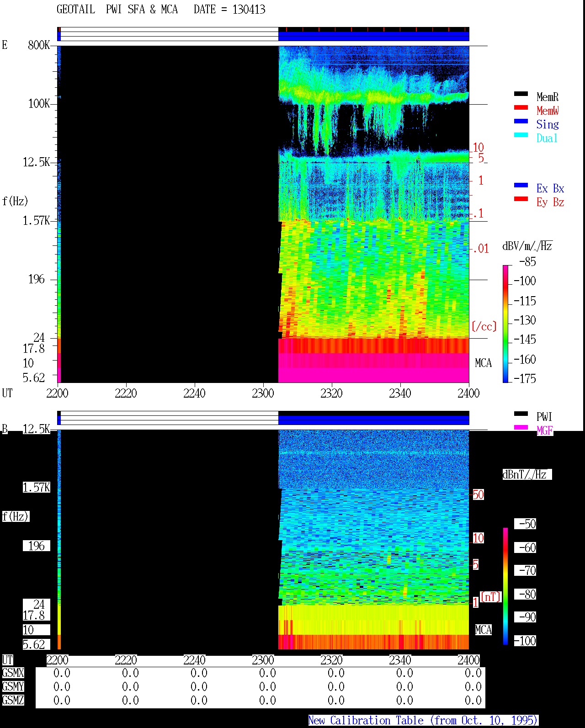
Task: Click the blue mode status bar above B panel
Action: [x=373, y=420]
